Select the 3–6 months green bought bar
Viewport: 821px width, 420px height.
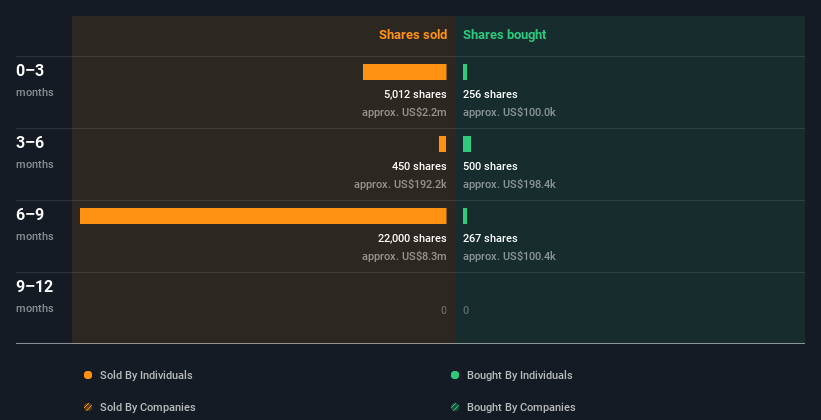point(467,144)
